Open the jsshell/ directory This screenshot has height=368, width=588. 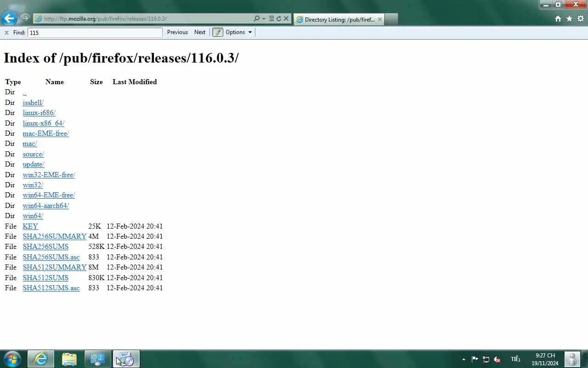click(33, 103)
